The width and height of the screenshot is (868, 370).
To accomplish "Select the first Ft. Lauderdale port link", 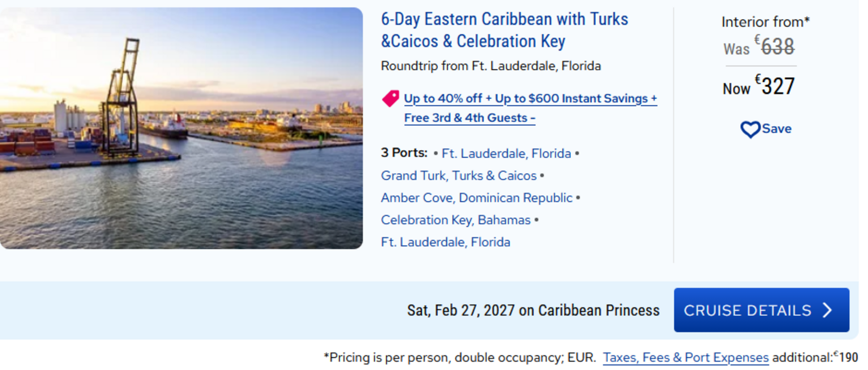I will [x=506, y=154].
